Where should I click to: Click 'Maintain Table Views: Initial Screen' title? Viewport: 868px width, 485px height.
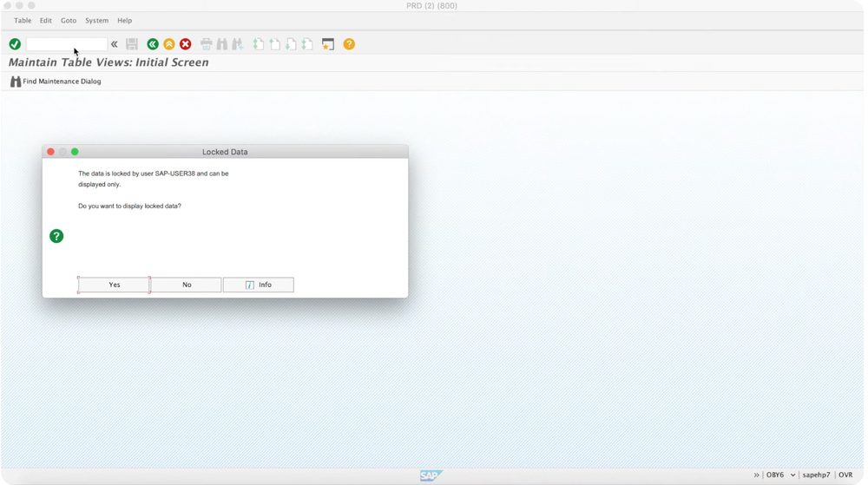(108, 62)
